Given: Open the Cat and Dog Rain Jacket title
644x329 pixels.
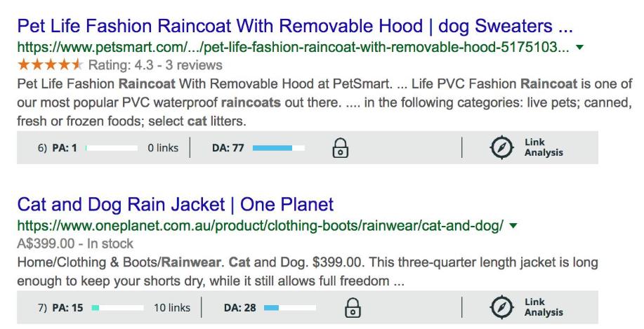Looking at the screenshot, I should coord(176,205).
